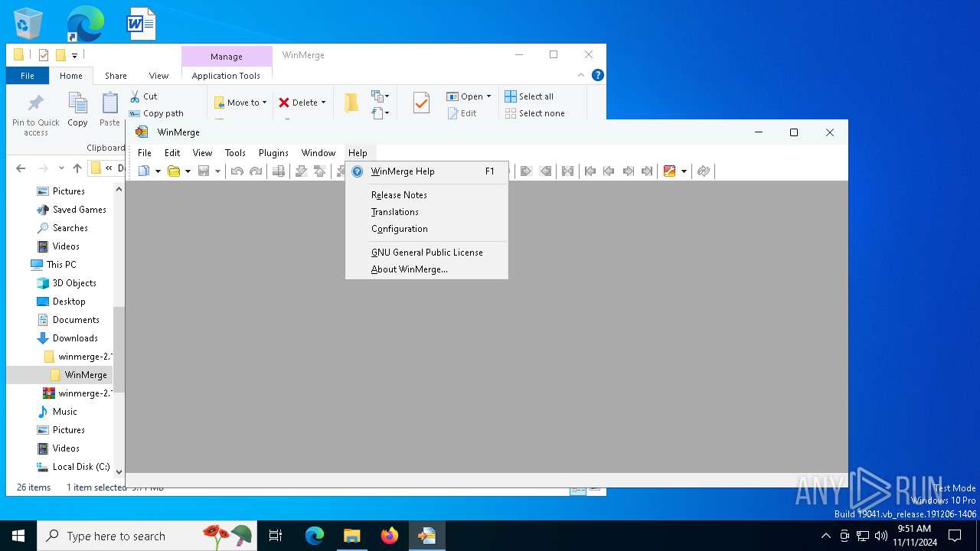Switch to Explorer View tab
This screenshot has height=551, width=980.
coord(158,76)
